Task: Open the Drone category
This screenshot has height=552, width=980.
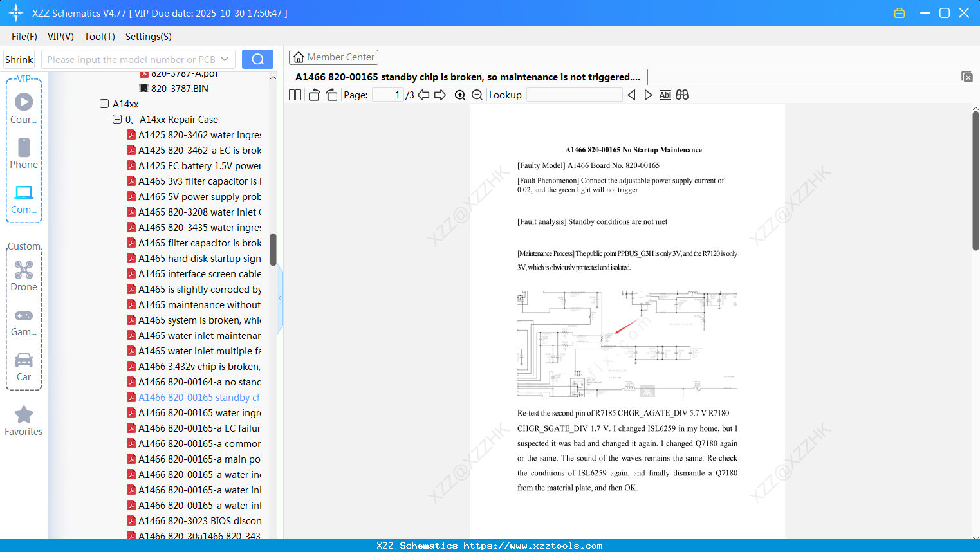Action: tap(24, 276)
